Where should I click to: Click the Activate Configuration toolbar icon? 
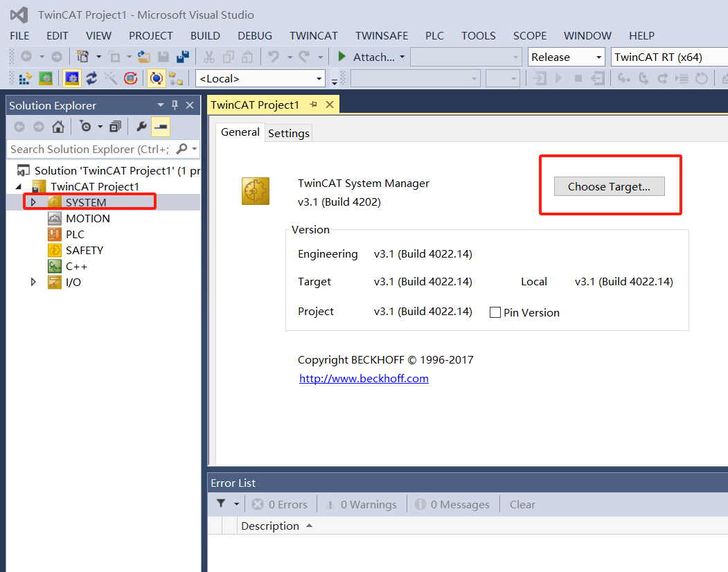26,78
